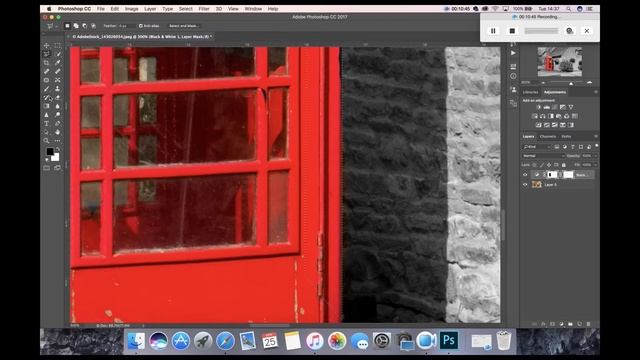Select the Quick Selection tool

(x=58, y=54)
